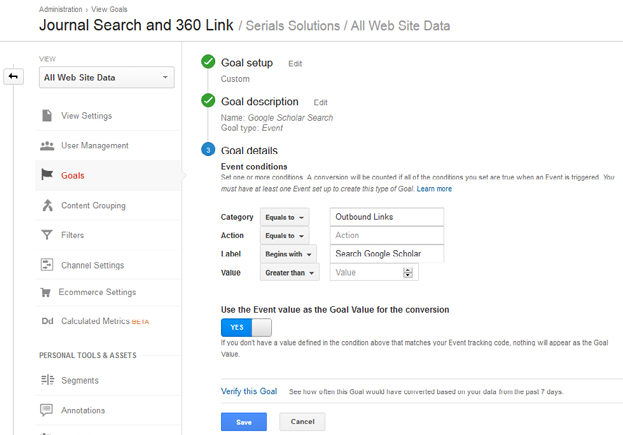Click the Content Grouping icon

point(47,205)
